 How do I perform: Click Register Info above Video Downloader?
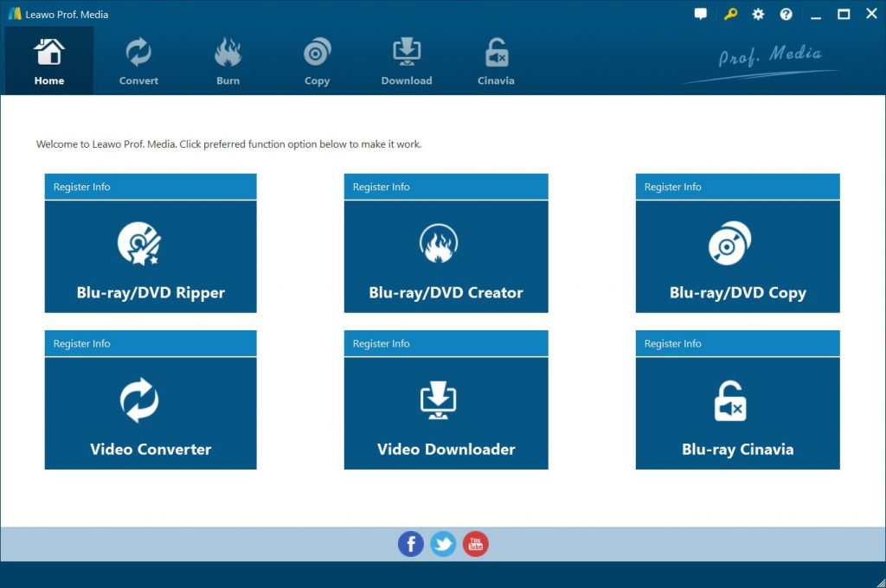pyautogui.click(x=382, y=343)
